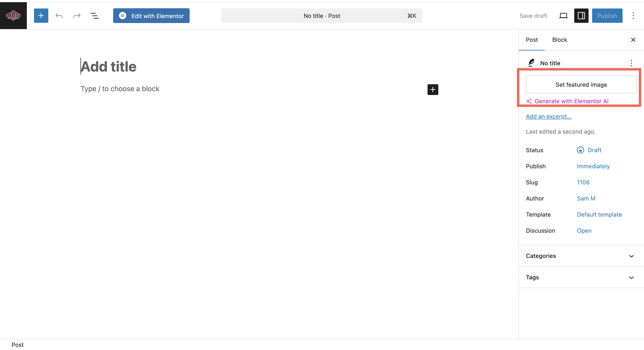Expand the Tags panel
This screenshot has height=350, width=644.
pyautogui.click(x=581, y=277)
